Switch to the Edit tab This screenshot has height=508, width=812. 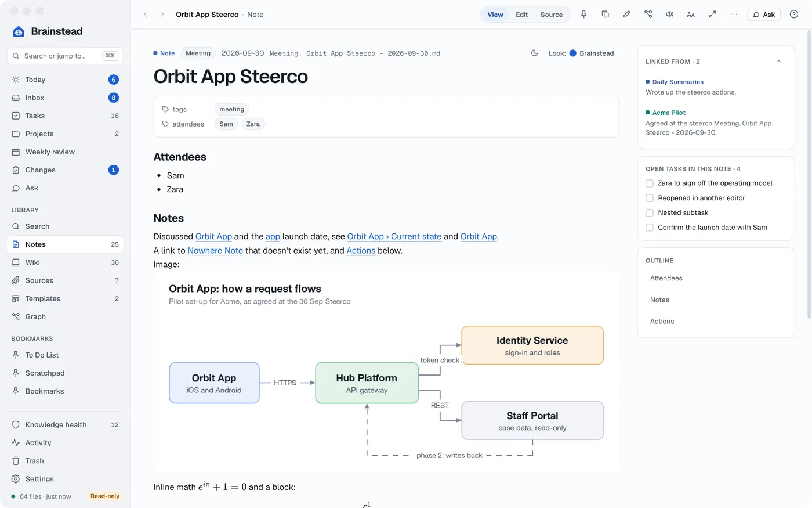pyautogui.click(x=522, y=15)
